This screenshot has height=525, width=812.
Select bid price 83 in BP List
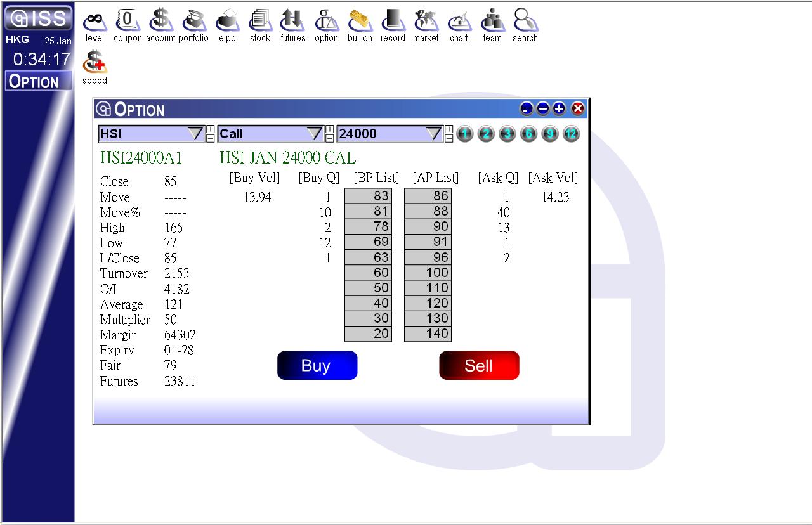coord(368,197)
